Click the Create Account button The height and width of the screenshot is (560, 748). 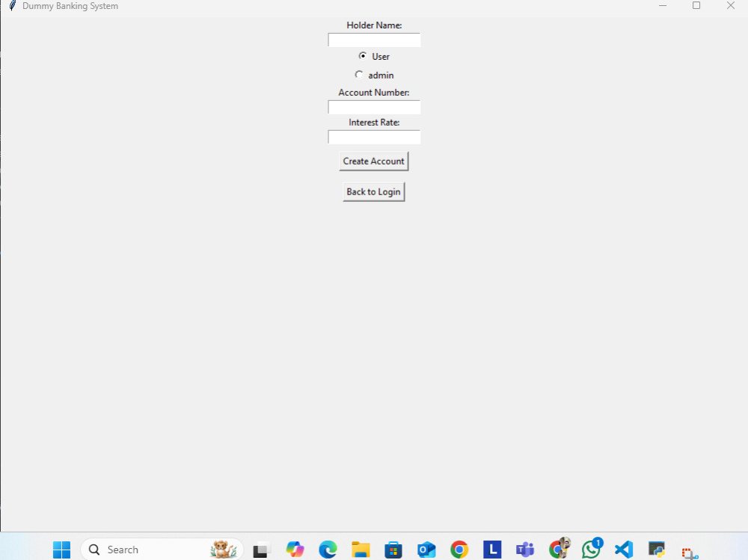click(x=373, y=161)
